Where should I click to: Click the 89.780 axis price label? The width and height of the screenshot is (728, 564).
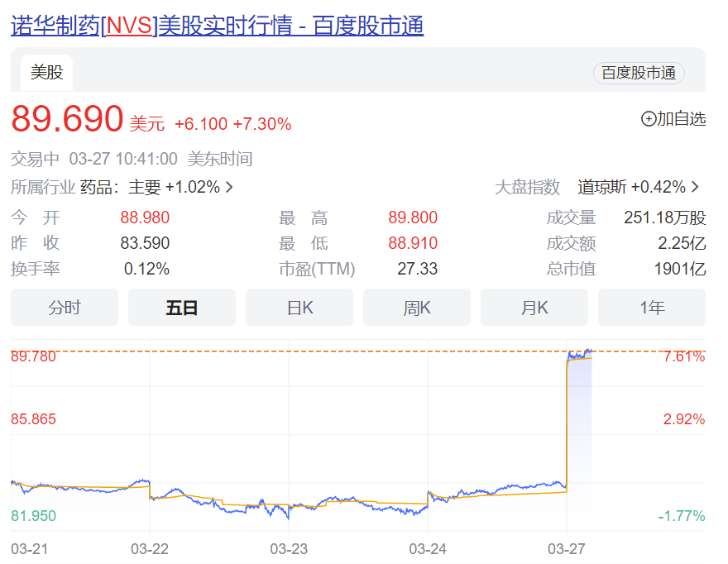point(34,356)
